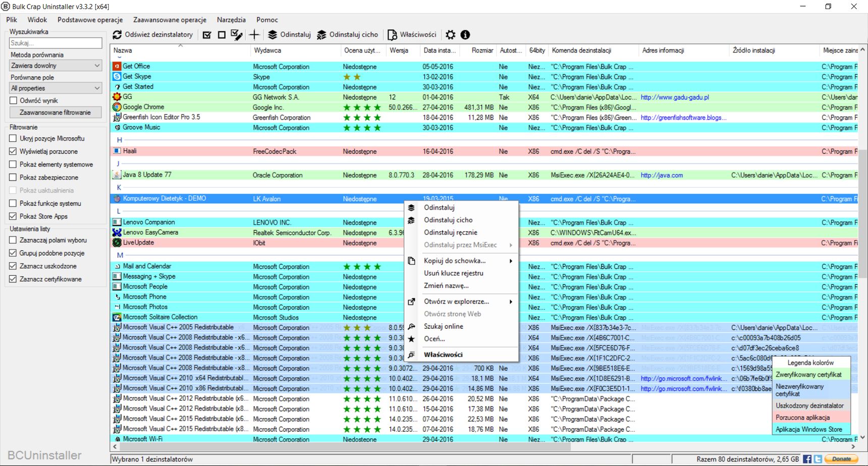Click Zweryfikowany certyfikat color legend swatch
This screenshot has height=466, width=868.
coord(811,375)
